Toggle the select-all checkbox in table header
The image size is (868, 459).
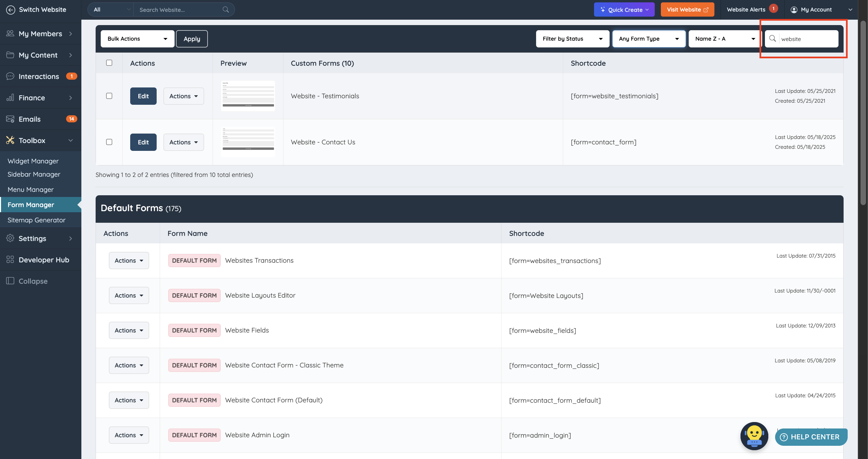(x=109, y=63)
